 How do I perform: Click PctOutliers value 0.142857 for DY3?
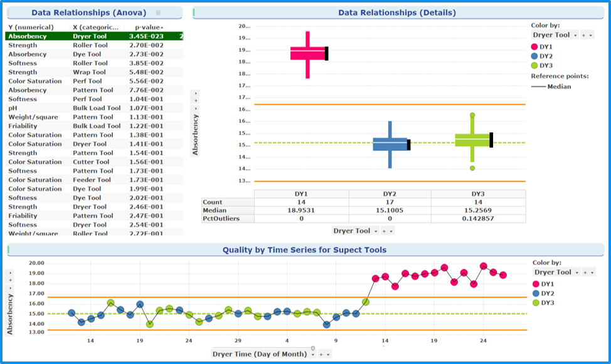(478, 219)
